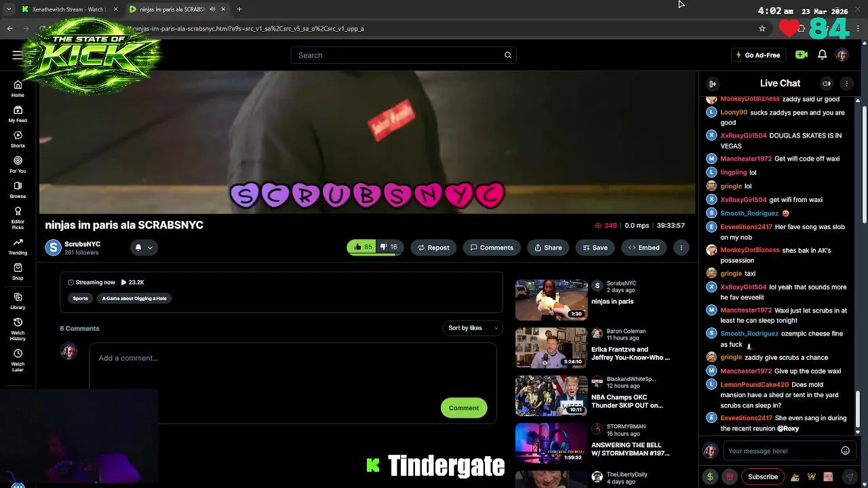Open the Sort by likes dropdown
Viewport: 868px width, 488px height.
pos(473,328)
